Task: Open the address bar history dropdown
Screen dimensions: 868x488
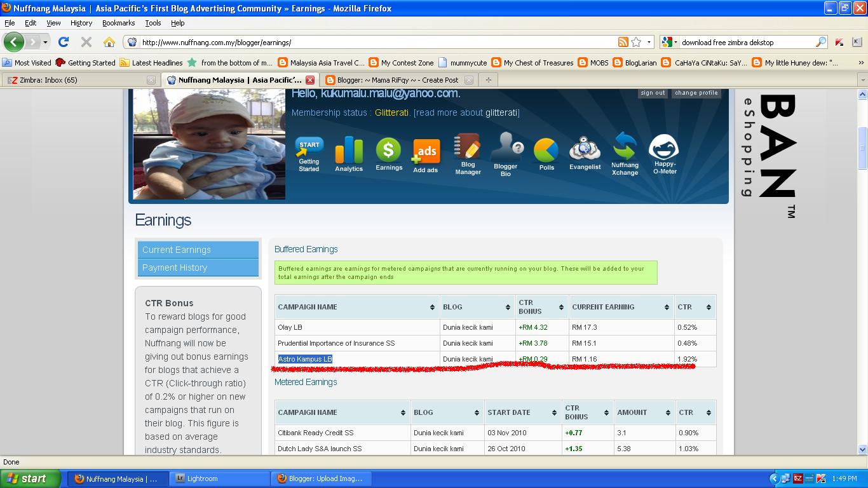Action: 649,42
